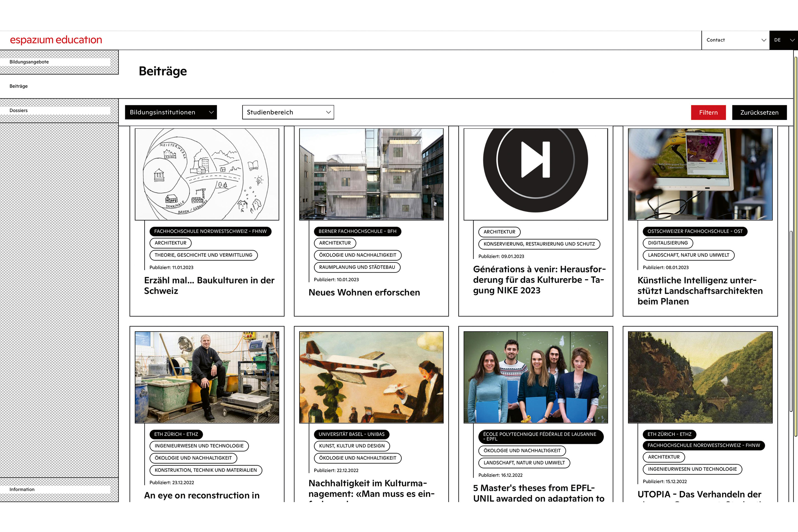Open article 'Neues Wohnen erforschen'
This screenshot has width=798, height=532.
pos(364,293)
